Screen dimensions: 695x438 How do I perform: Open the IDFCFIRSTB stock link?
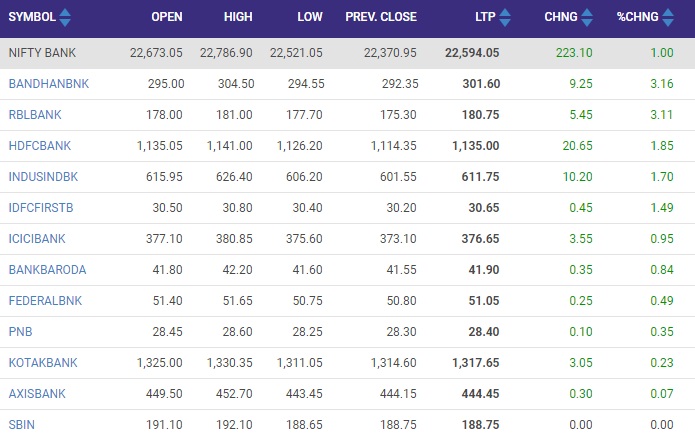pyautogui.click(x=41, y=208)
